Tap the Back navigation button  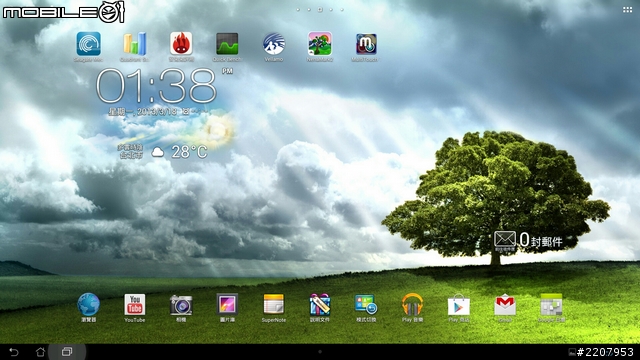click(13, 352)
